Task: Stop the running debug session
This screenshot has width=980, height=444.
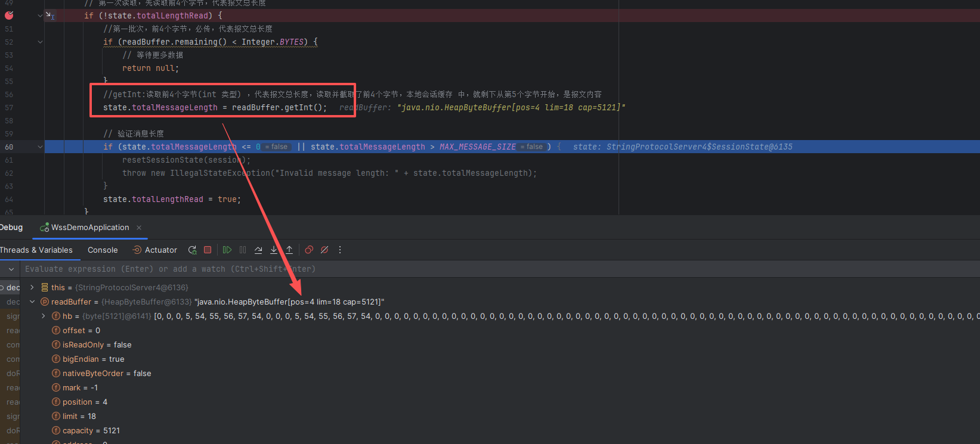Action: pyautogui.click(x=208, y=250)
